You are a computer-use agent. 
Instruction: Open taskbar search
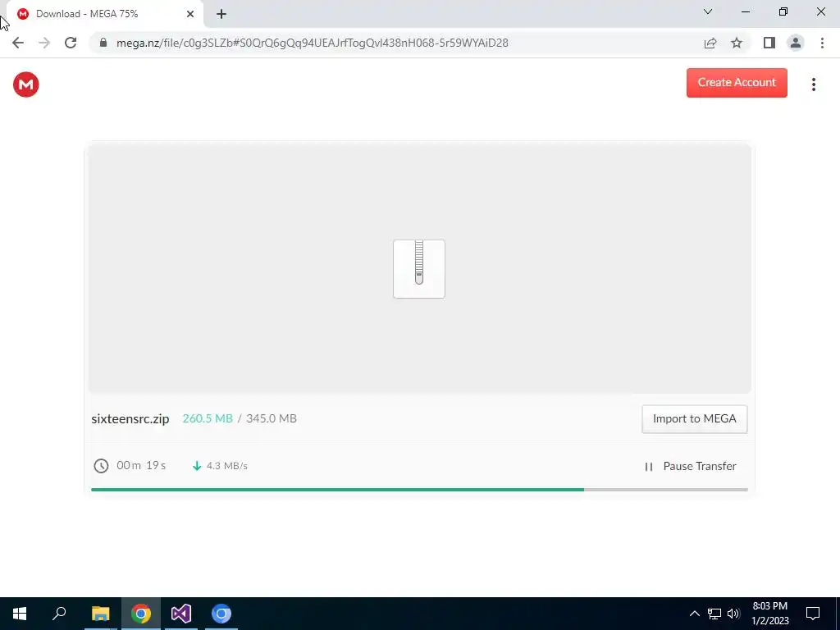tap(59, 614)
